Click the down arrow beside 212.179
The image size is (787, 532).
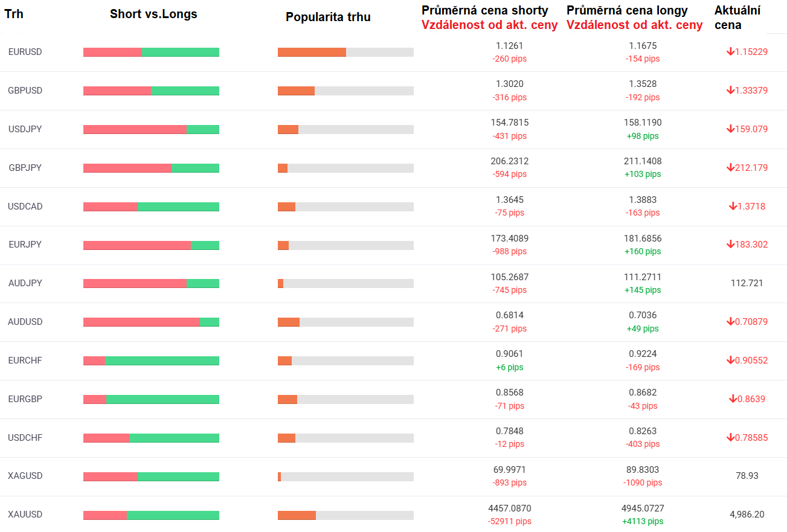point(730,168)
